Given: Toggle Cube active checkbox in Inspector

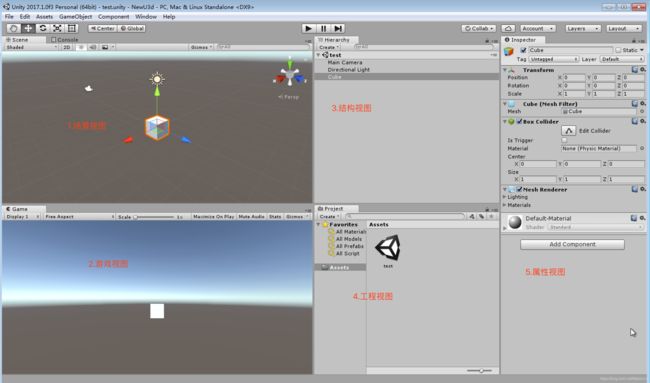Looking at the screenshot, I should tap(523, 50).
